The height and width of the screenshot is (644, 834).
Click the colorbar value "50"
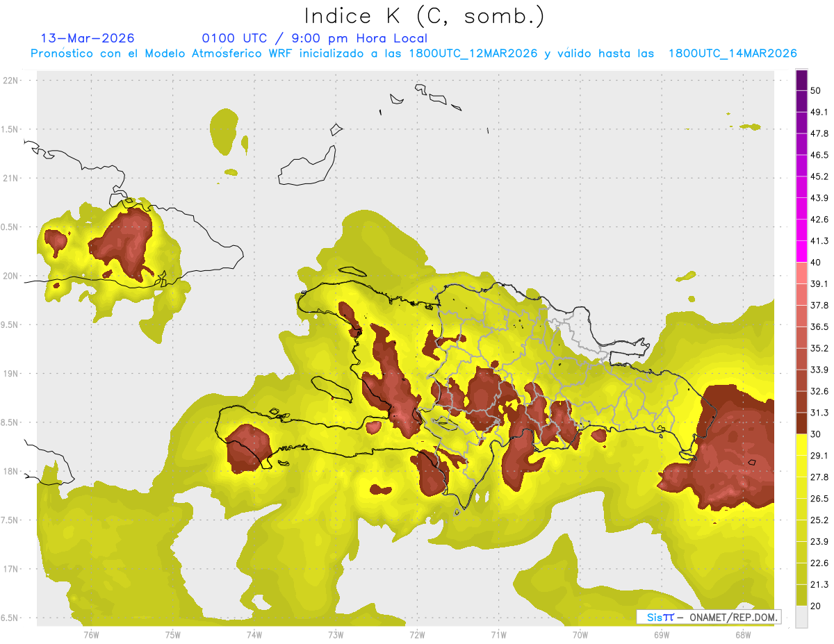816,90
